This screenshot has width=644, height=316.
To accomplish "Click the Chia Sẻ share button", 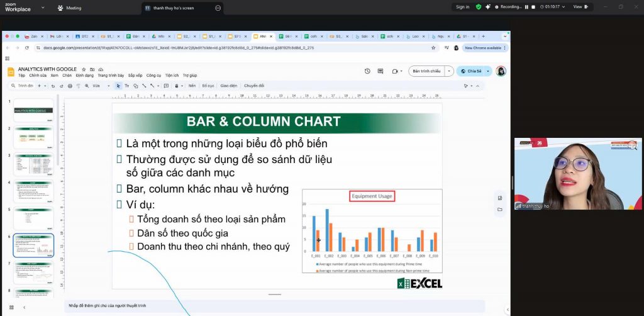I will tap(471, 71).
